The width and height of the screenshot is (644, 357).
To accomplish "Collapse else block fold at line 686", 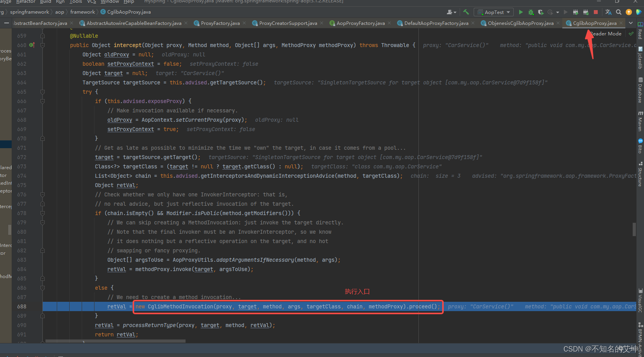I will click(42, 288).
